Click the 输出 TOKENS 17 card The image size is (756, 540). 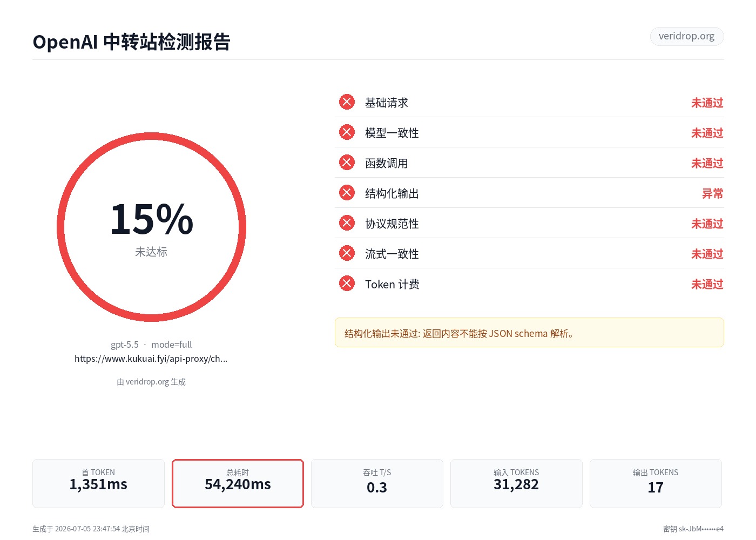pyautogui.click(x=656, y=483)
